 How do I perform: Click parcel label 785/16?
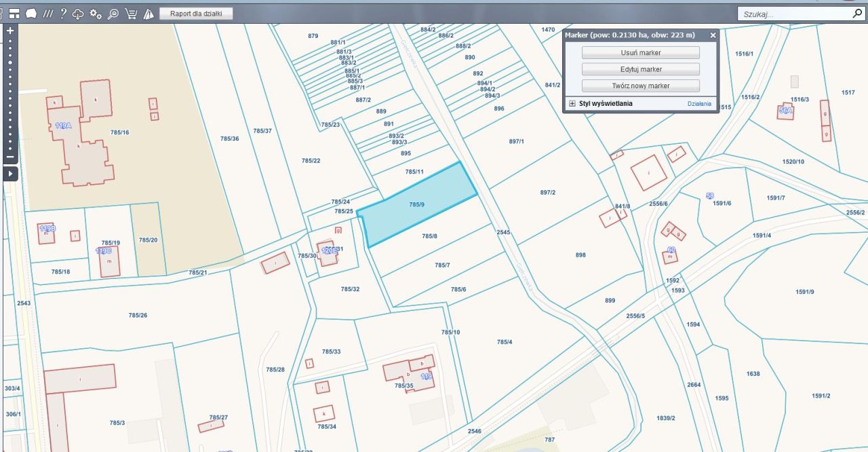click(119, 132)
